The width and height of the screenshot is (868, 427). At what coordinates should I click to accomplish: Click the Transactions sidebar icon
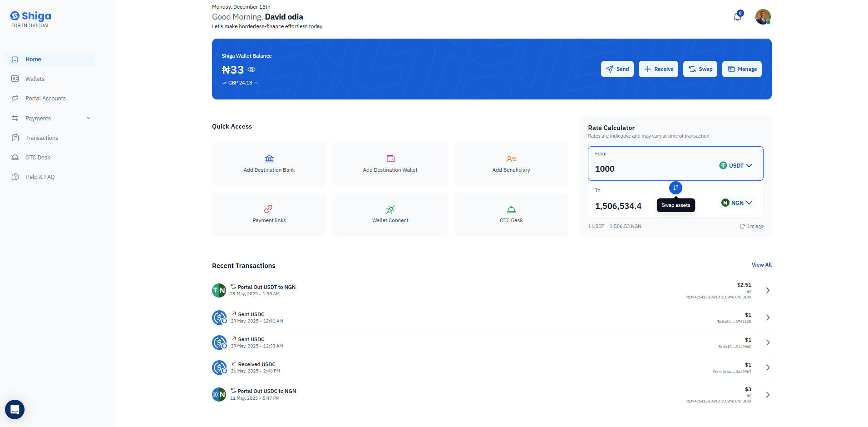point(15,138)
